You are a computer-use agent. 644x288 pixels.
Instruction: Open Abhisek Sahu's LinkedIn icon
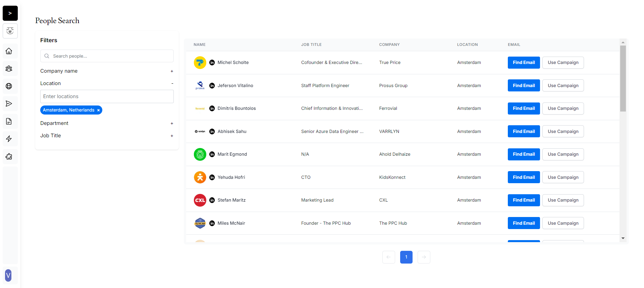[212, 132]
